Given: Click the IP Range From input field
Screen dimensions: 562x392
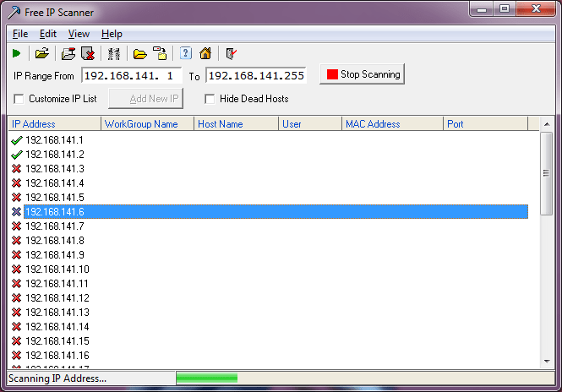Looking at the screenshot, I should (132, 75).
